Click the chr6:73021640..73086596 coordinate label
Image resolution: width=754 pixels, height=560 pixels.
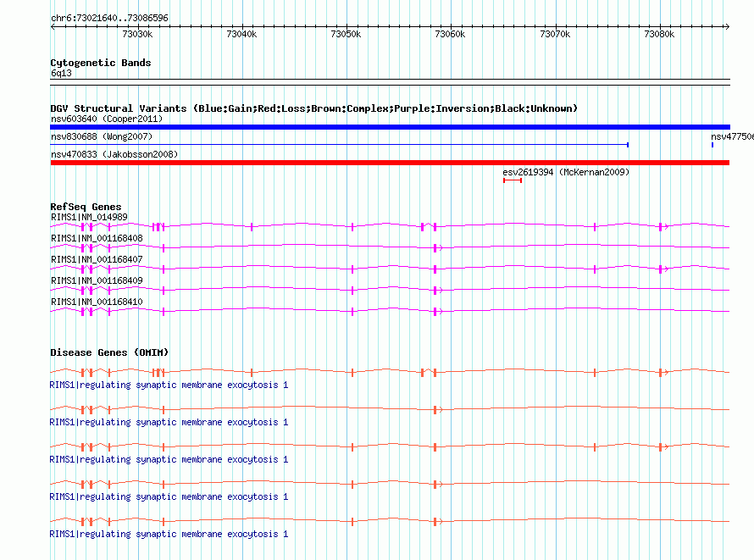[x=109, y=19]
